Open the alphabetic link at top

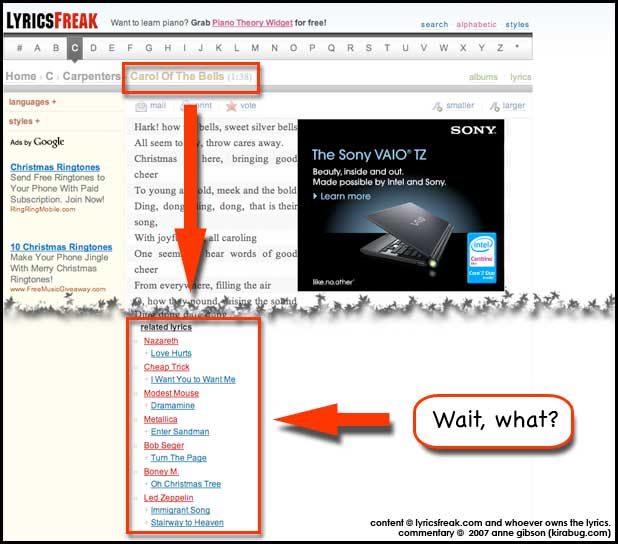click(x=476, y=24)
